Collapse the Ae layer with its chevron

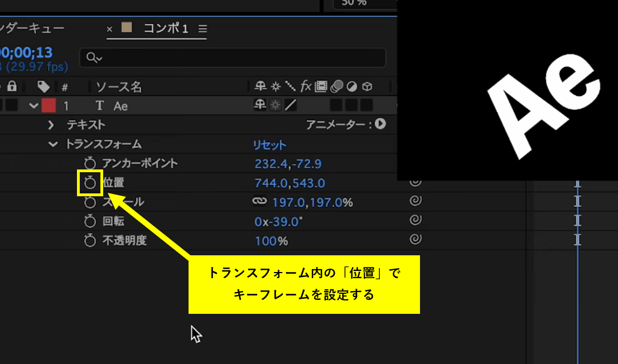pos(33,105)
